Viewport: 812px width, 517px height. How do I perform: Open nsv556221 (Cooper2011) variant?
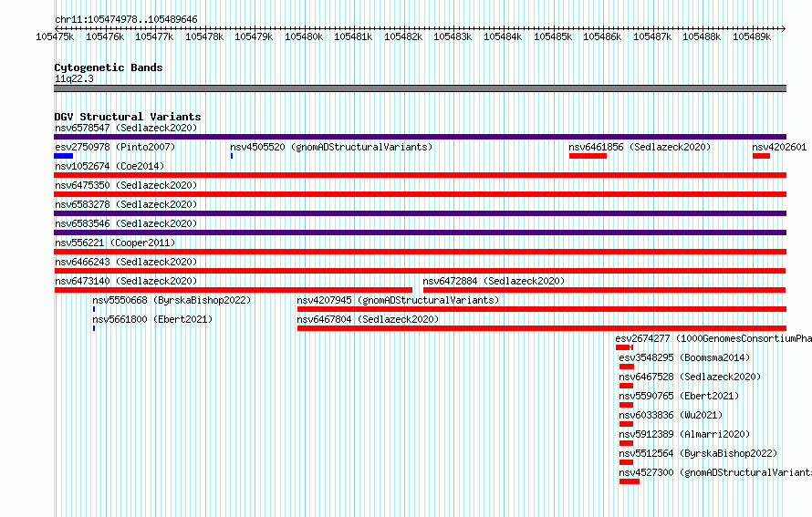[x=115, y=243]
